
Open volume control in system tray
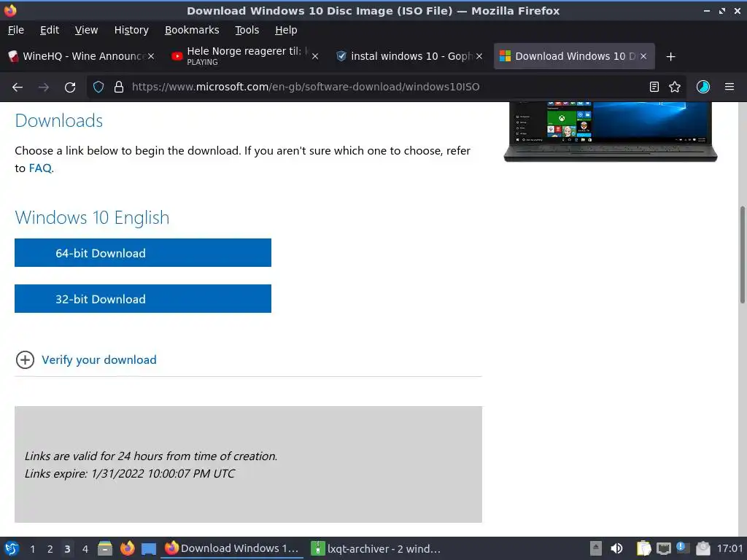click(616, 548)
